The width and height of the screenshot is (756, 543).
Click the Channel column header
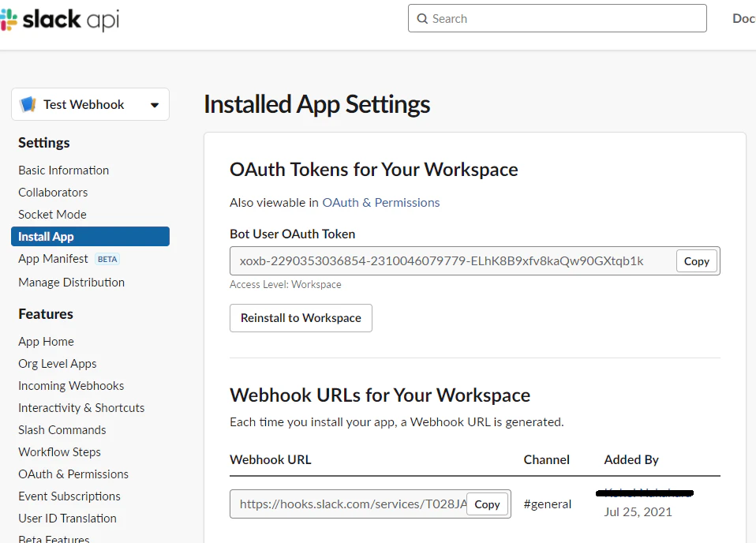click(x=546, y=459)
